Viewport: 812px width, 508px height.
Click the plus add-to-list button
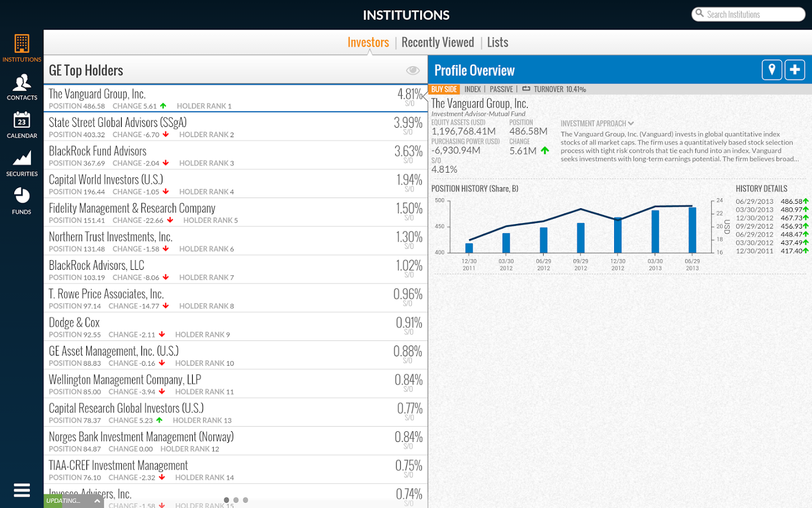click(795, 70)
